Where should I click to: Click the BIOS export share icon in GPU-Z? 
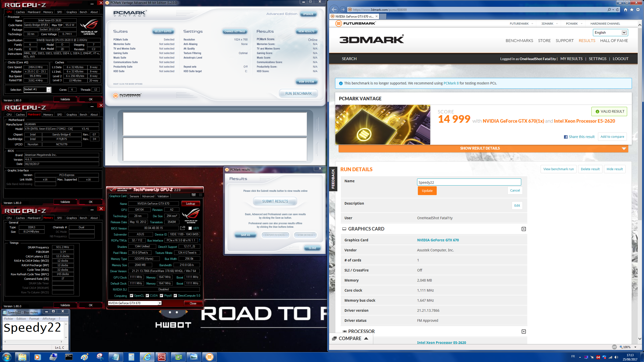tap(183, 228)
